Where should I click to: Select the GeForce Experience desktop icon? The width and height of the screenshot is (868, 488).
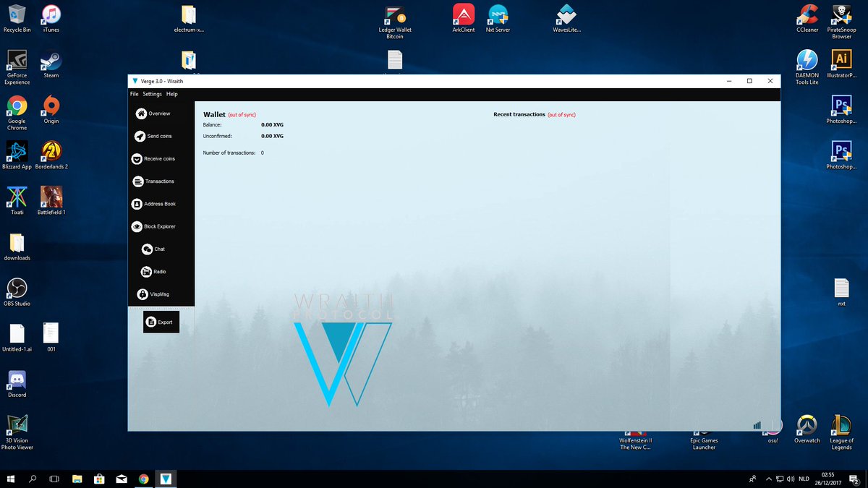click(x=17, y=68)
